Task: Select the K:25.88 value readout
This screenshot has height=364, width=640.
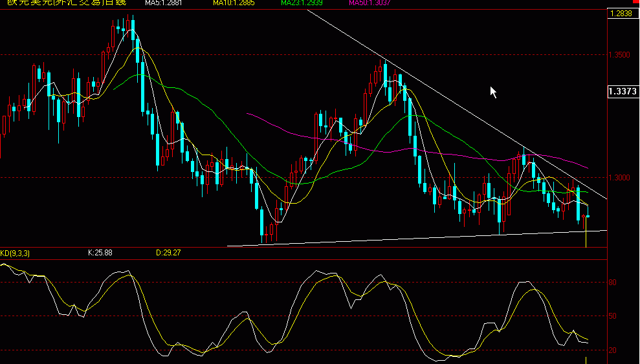Action: 100,253
